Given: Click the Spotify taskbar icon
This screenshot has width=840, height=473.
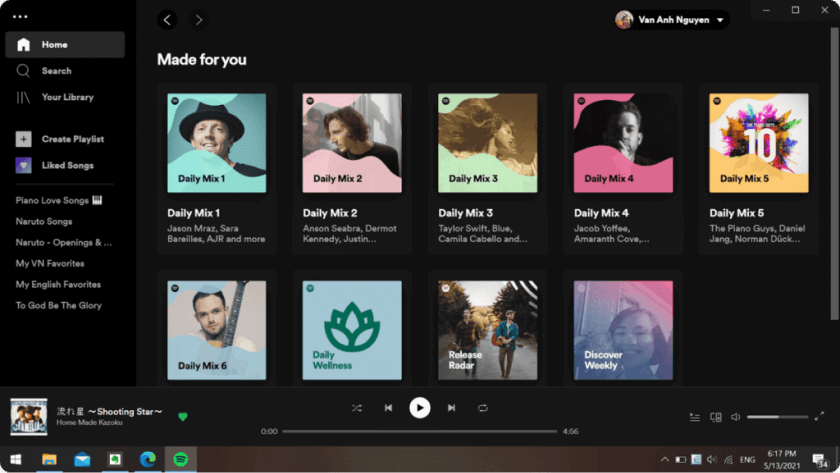Looking at the screenshot, I should [x=181, y=460].
